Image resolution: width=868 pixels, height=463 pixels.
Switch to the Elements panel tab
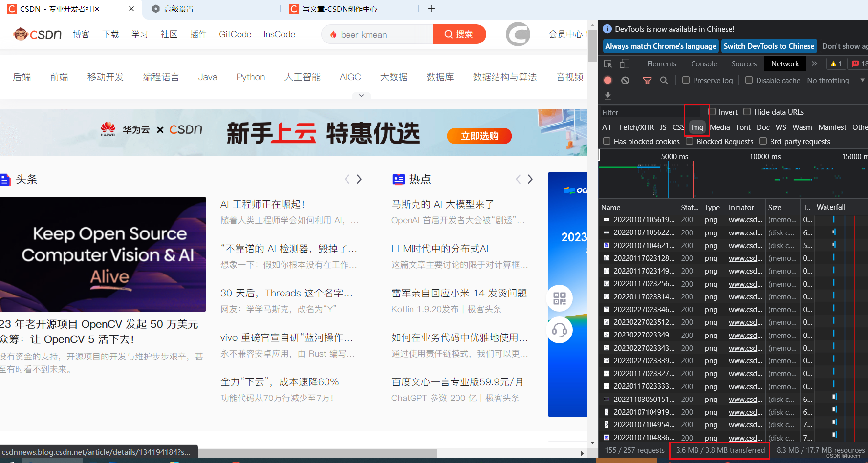coord(662,64)
